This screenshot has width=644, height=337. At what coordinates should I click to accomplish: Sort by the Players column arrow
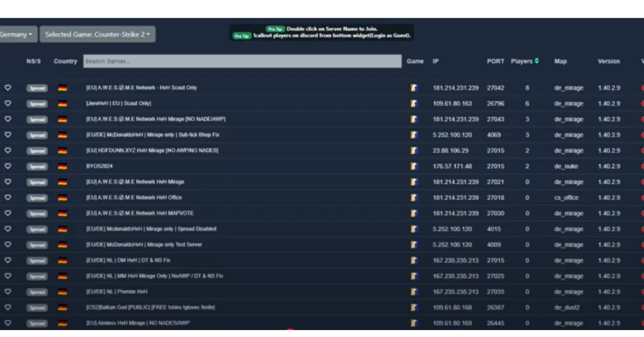[537, 61]
